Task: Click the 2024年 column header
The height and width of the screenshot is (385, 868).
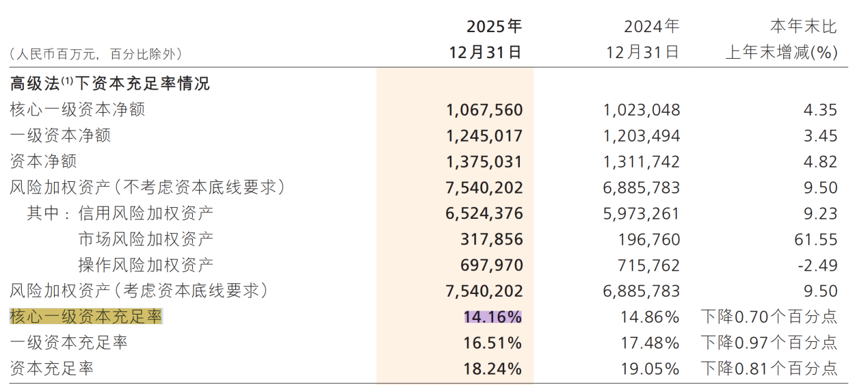Action: (651, 27)
